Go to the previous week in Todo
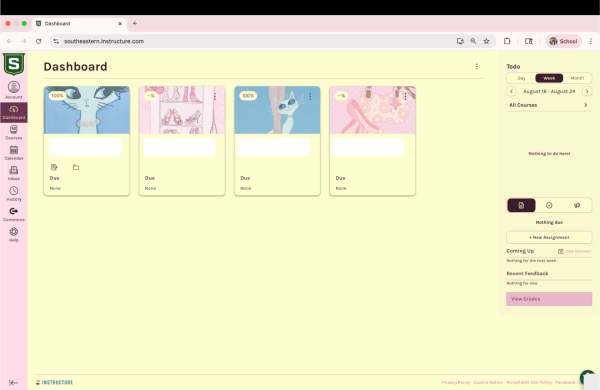Viewport: 600px width, 390px height. (511, 91)
